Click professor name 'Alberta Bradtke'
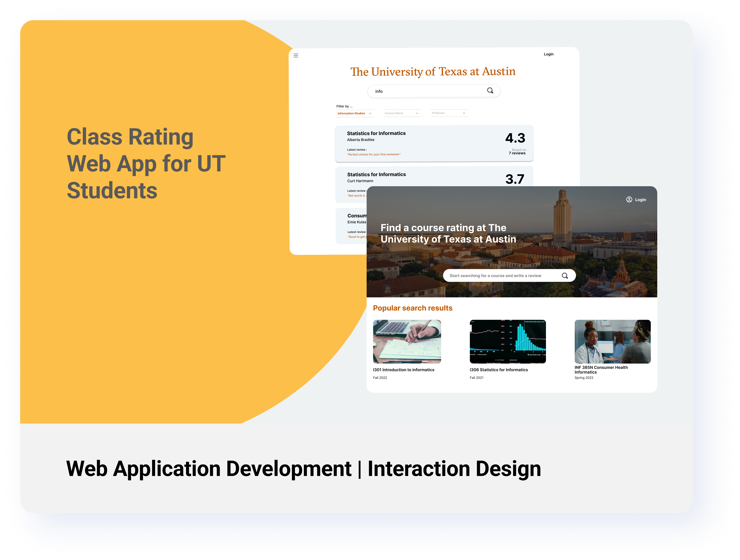The height and width of the screenshot is (560, 740). click(361, 140)
